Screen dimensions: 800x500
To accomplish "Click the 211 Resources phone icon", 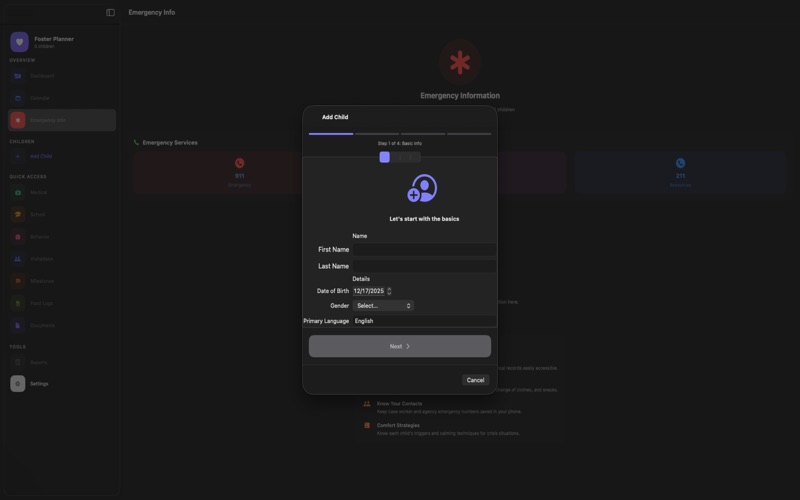I will point(680,163).
